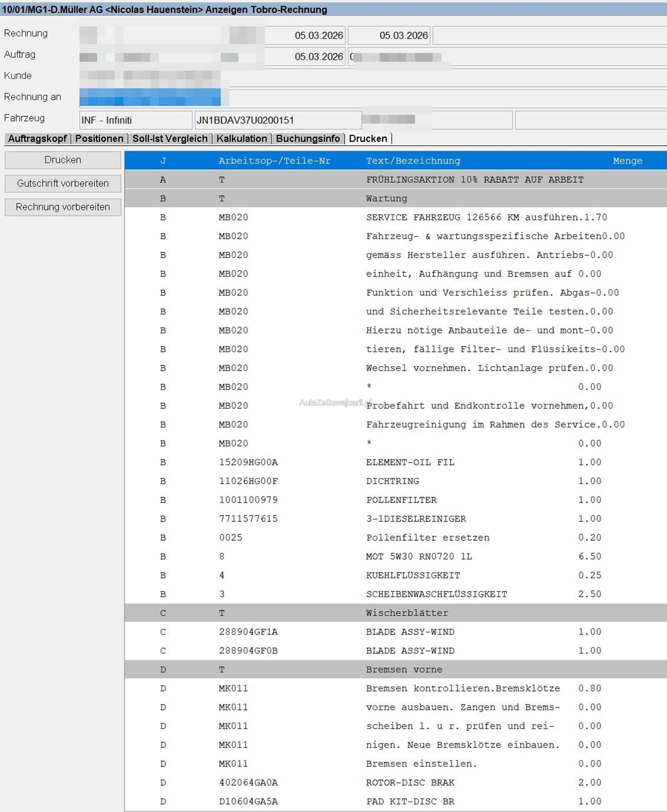Switch to the Positionen tab
The width and height of the screenshot is (667, 812).
point(99,139)
